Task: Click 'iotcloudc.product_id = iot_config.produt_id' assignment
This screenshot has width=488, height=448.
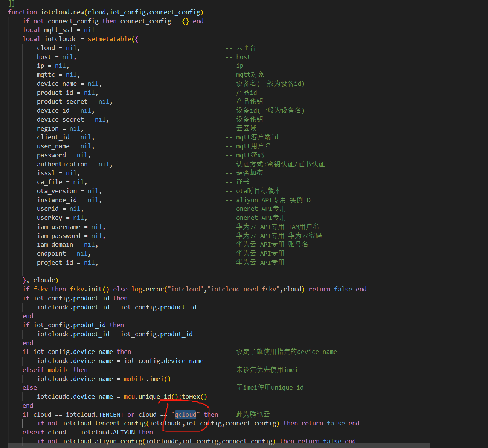Action: (x=115, y=334)
